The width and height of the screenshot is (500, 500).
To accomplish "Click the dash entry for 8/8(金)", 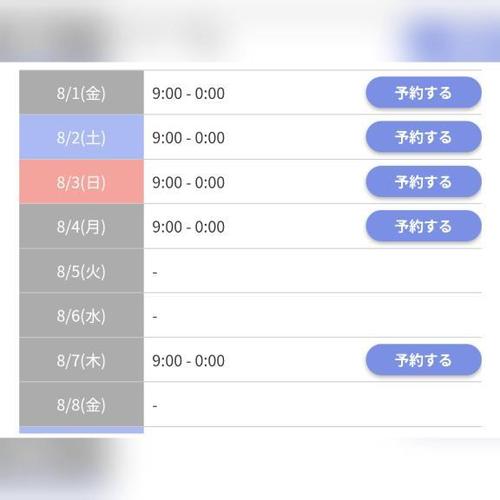I will click(155, 406).
